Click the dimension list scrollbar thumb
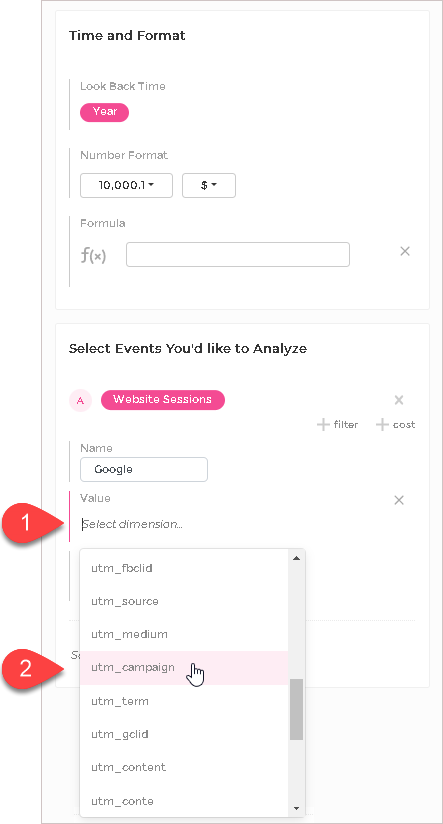Screen dimensions: 443x824 pyautogui.click(x=296, y=709)
